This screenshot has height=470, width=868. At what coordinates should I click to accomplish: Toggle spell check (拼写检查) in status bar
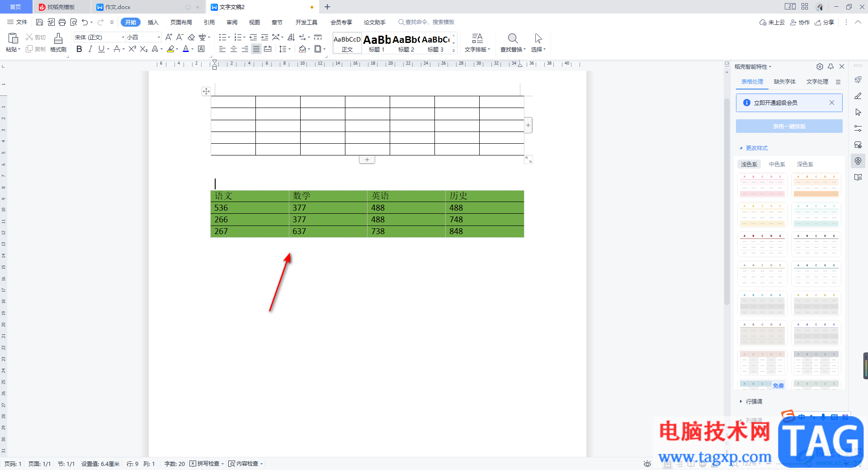click(206, 464)
